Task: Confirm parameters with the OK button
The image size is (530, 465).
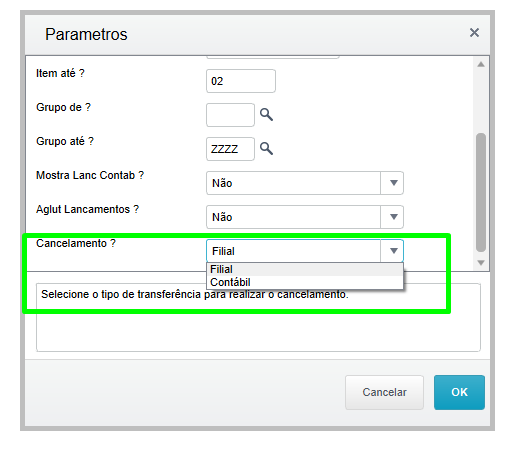Action: (x=459, y=392)
